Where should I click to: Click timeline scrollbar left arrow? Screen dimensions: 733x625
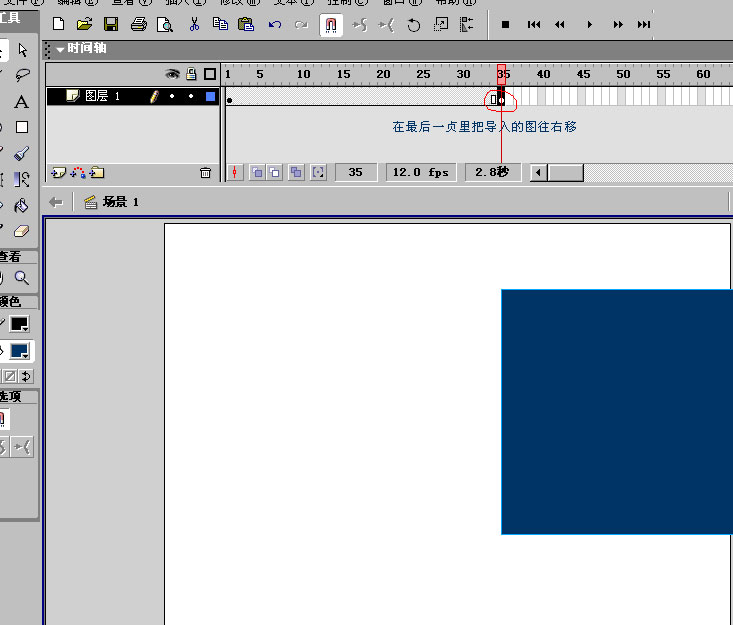pos(539,172)
